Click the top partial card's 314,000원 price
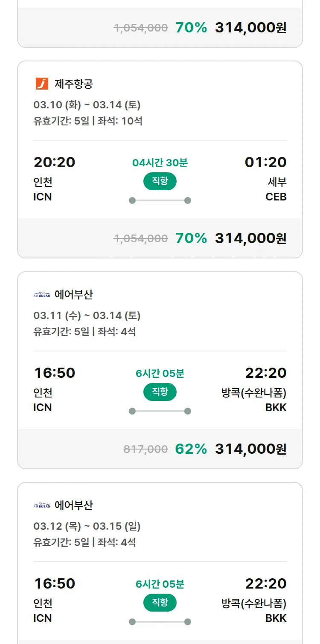Screen dimensions: 320x644 (250, 28)
